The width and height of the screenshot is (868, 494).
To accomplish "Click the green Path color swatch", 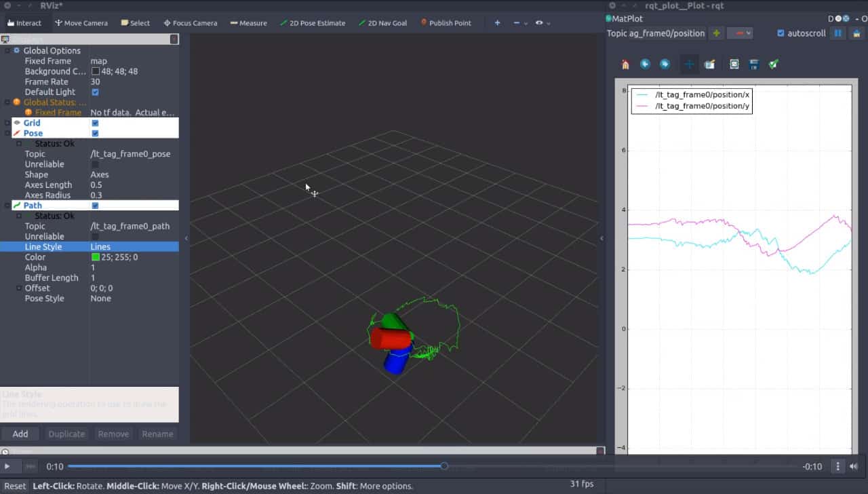I will [x=96, y=257].
